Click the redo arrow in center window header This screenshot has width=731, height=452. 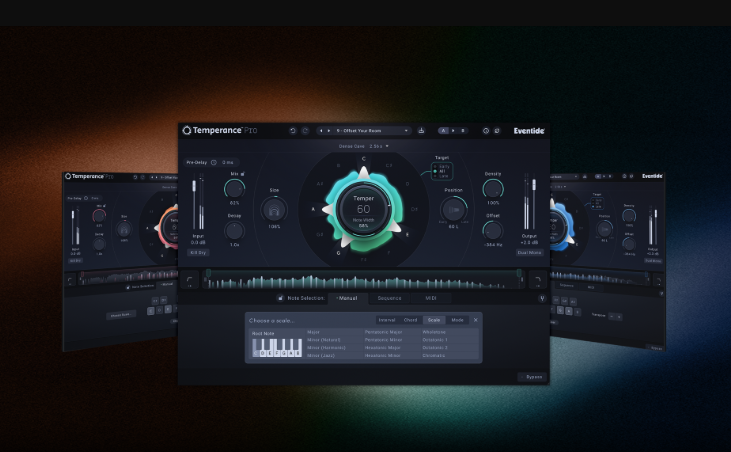pyautogui.click(x=305, y=131)
